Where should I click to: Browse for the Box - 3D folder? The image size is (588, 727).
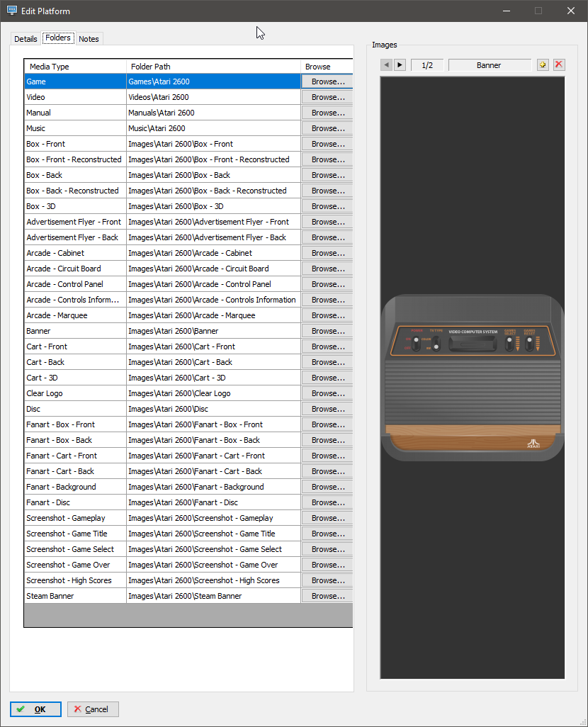[327, 206]
